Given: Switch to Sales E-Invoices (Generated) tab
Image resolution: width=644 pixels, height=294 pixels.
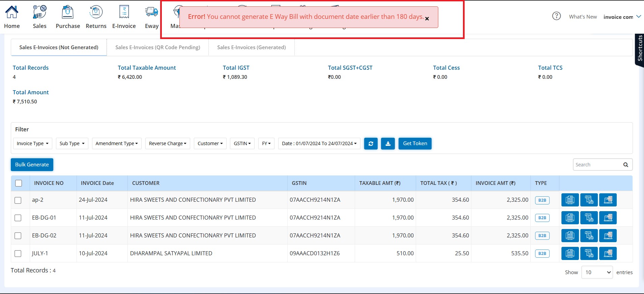Looking at the screenshot, I should pos(252,47).
